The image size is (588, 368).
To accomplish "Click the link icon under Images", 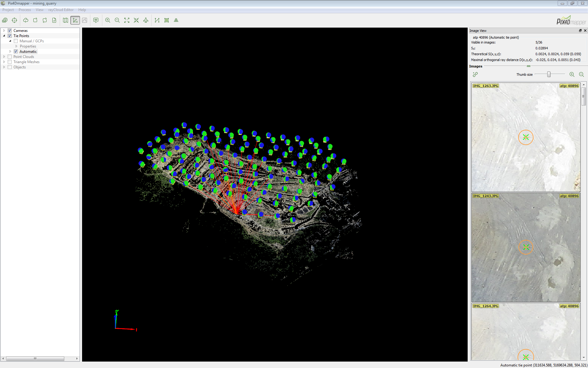I will pos(475,75).
